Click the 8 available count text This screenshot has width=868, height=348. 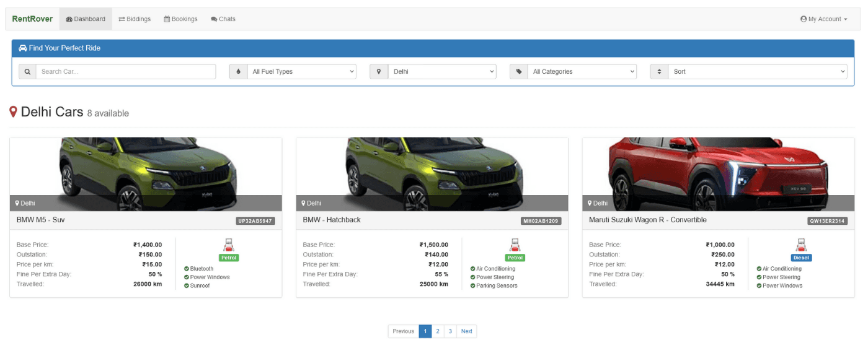point(108,113)
